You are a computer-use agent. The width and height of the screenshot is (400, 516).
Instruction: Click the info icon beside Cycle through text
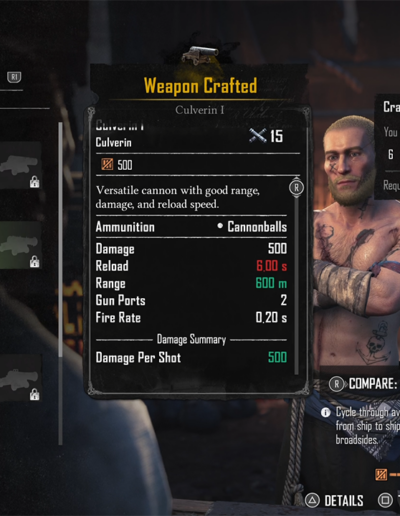point(326,413)
